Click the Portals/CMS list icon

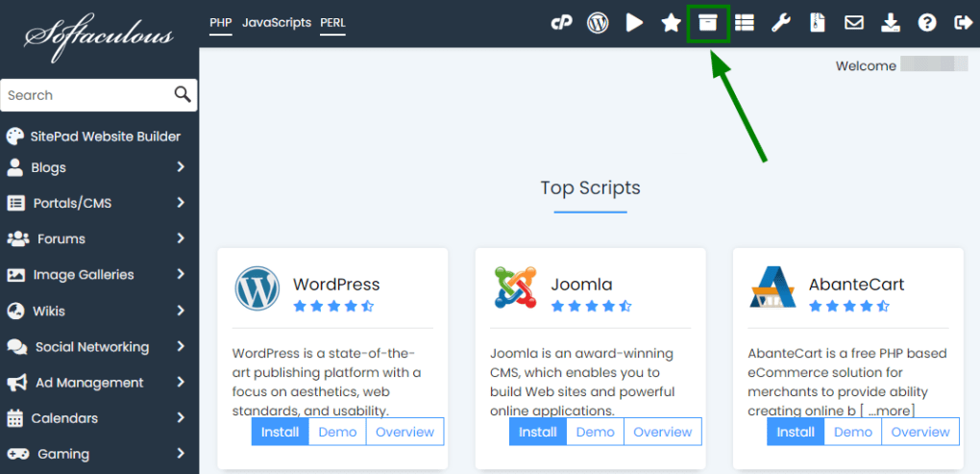tap(15, 203)
